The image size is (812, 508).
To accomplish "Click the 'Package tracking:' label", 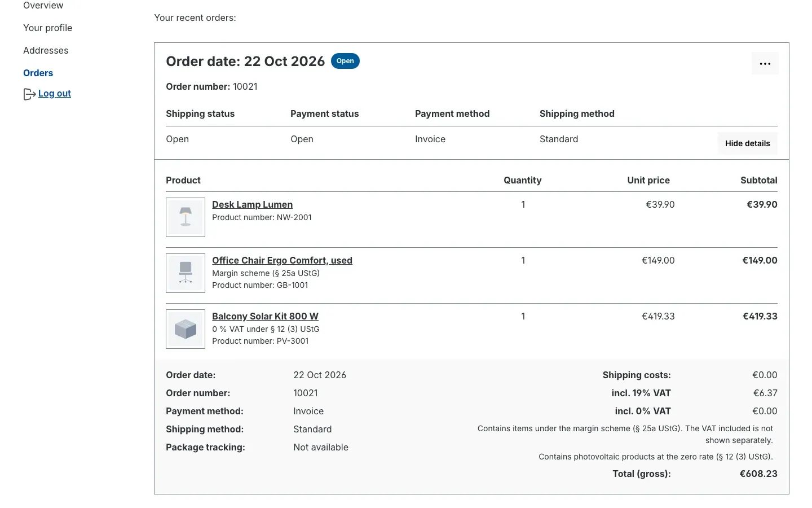I will [x=205, y=448].
